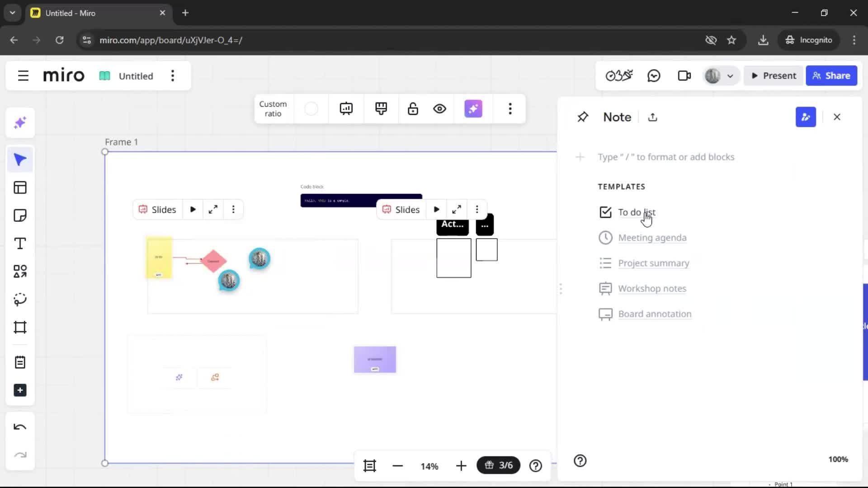868x488 pixels.
Task: Click the right Slides label button
Action: pos(401,210)
